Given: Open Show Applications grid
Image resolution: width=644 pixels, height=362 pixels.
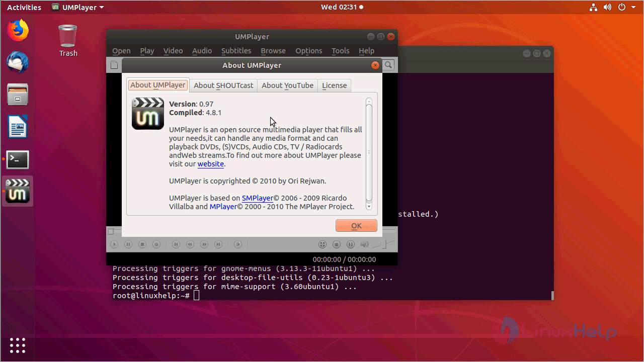Looking at the screenshot, I should [x=18, y=345].
